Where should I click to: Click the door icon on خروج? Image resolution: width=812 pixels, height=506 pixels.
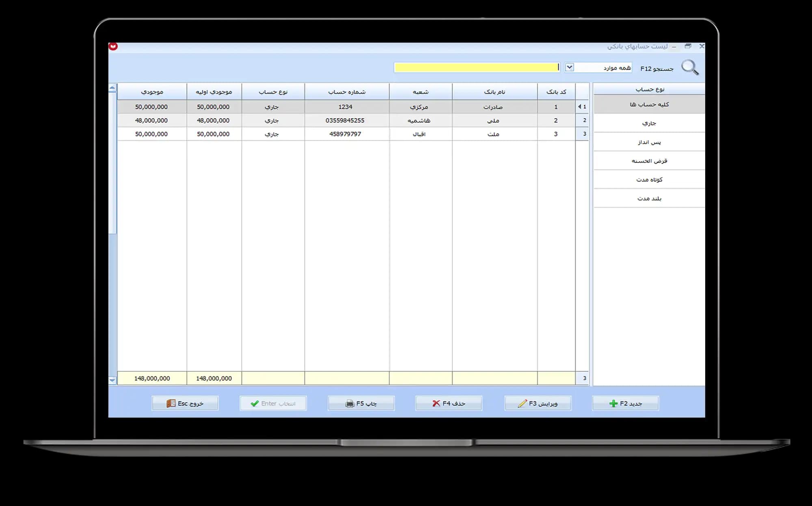click(171, 403)
